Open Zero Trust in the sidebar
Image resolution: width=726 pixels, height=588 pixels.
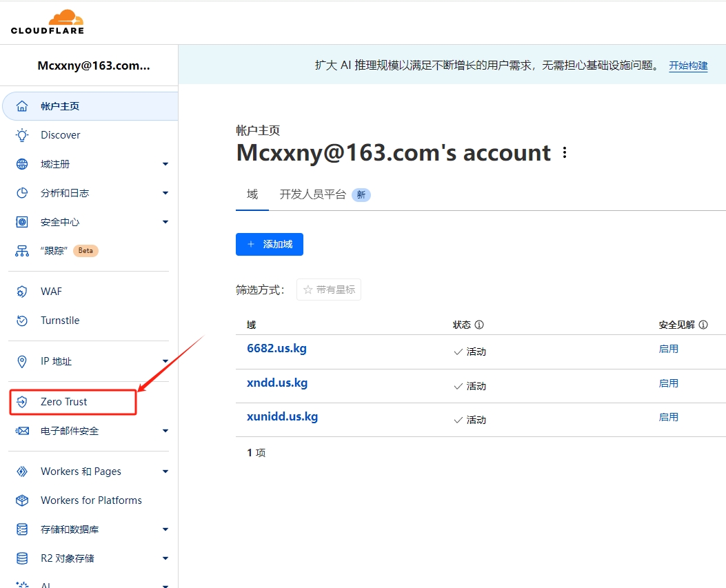click(73, 402)
